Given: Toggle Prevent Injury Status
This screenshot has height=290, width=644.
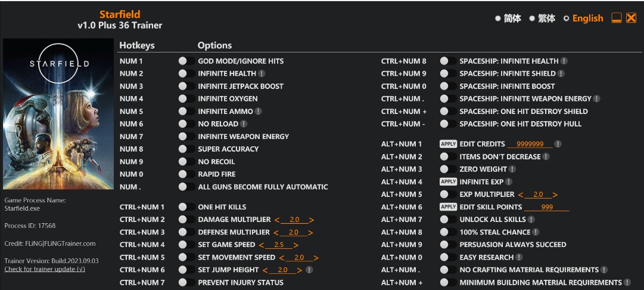Looking at the screenshot, I should pyautogui.click(x=187, y=283).
